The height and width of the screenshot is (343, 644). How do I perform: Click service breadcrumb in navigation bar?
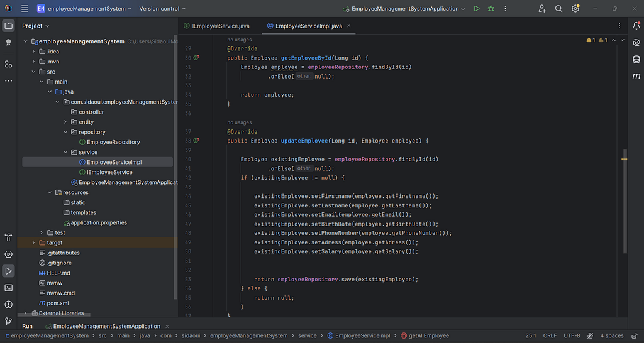[307, 335]
